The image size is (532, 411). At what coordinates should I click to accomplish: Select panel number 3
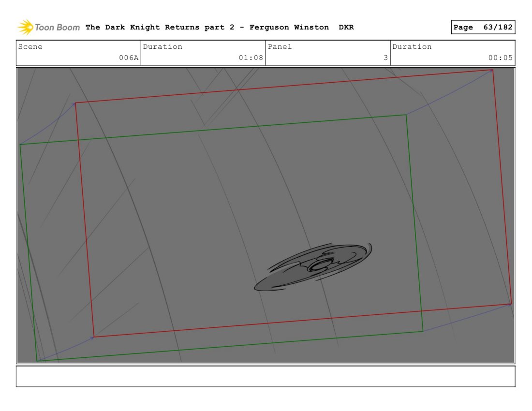(x=385, y=58)
